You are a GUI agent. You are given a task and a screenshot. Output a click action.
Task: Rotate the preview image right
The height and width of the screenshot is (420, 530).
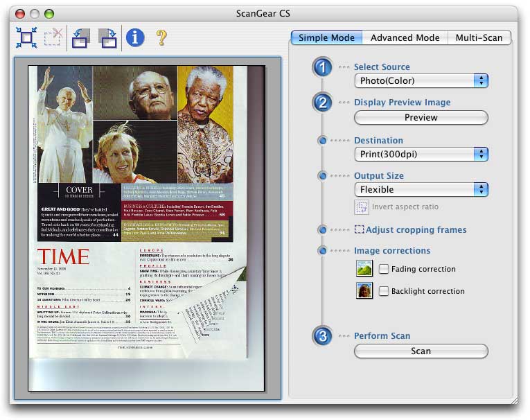coord(107,37)
